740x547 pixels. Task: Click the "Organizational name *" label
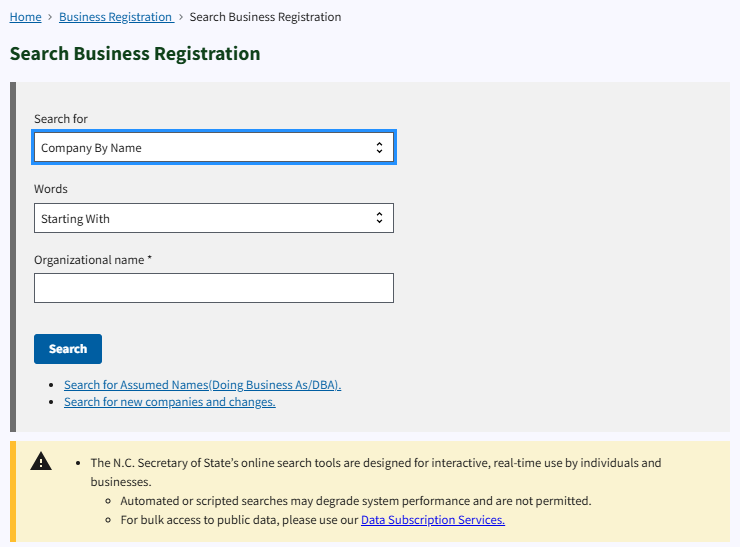tap(93, 260)
